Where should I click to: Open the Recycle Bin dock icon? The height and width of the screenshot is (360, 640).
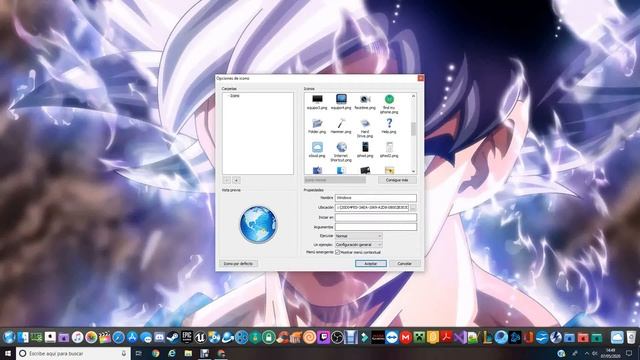point(631,337)
